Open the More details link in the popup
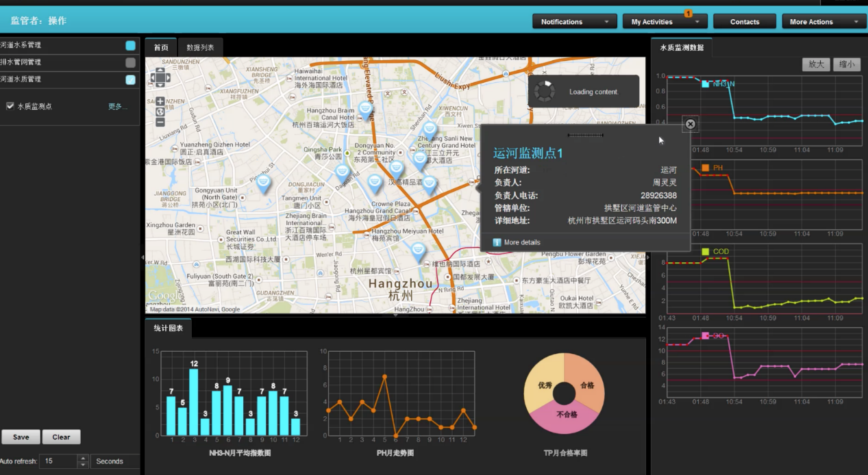The height and width of the screenshot is (475, 868). pyautogui.click(x=522, y=242)
